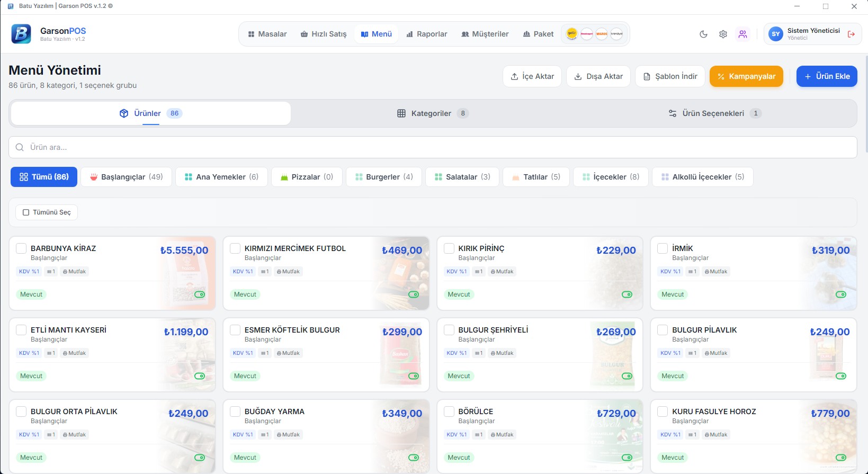Disable the ETLİ MANTI KAYSERİ availability switch

(x=200, y=376)
